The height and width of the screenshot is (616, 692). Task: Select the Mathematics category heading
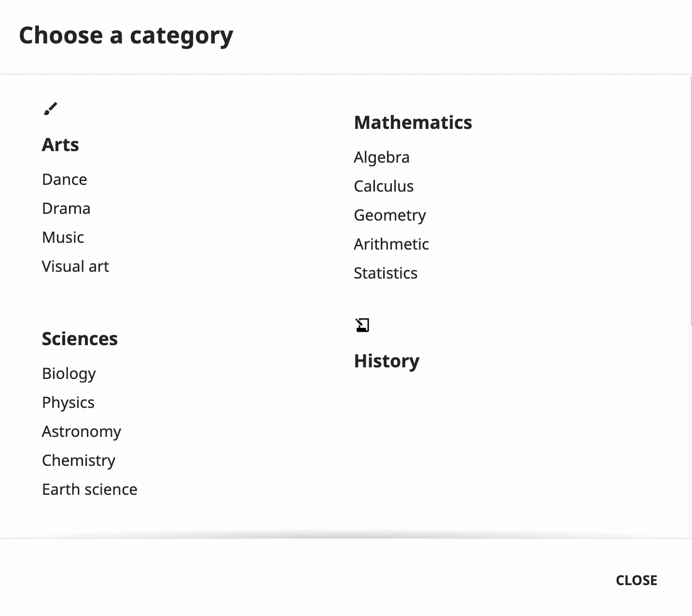(x=413, y=123)
